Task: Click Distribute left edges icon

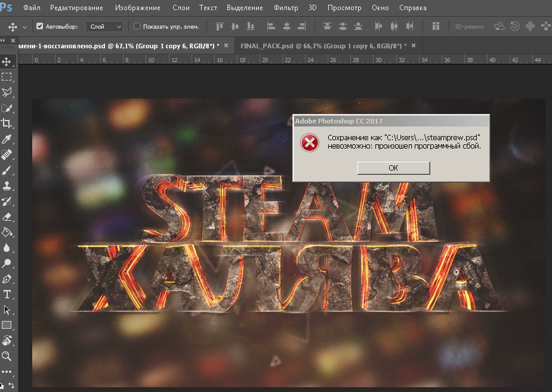Action: point(378,26)
